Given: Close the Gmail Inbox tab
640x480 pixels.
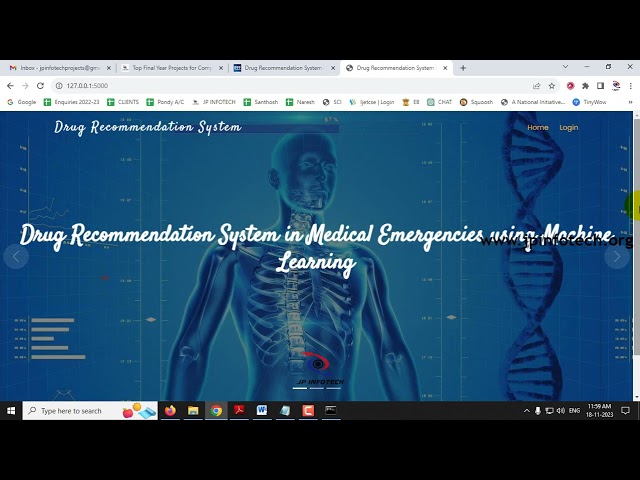Looking at the screenshot, I should click(109, 68).
